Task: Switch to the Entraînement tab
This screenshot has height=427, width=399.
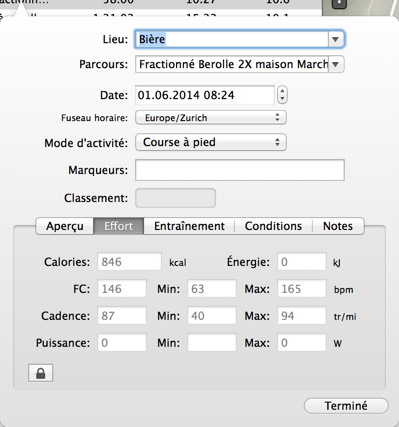Action: (x=189, y=226)
